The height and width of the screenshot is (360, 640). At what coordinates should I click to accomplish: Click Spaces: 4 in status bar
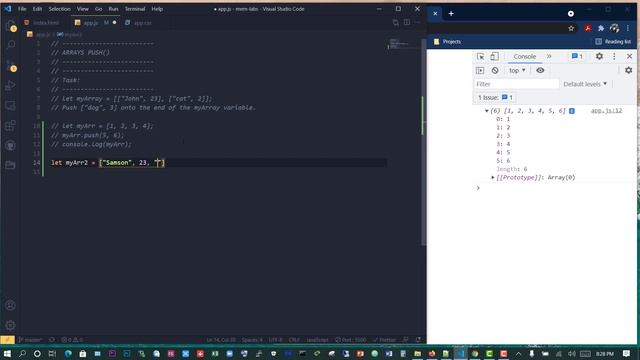tap(252, 340)
